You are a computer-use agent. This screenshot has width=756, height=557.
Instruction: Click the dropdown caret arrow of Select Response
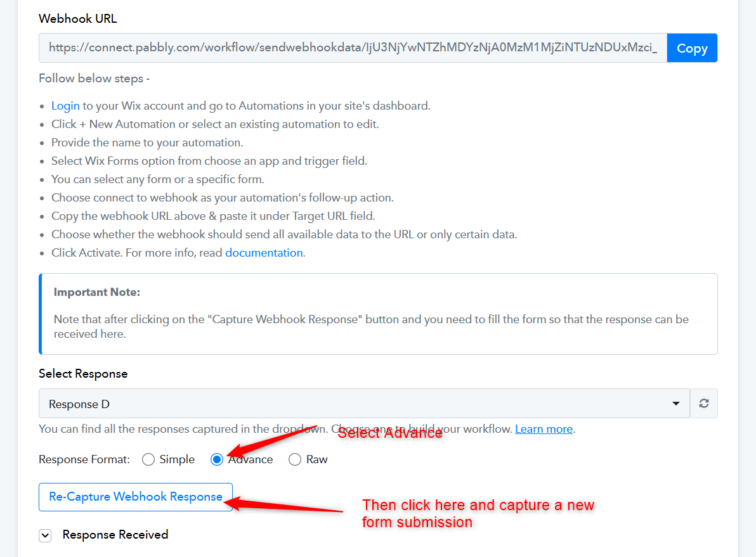(677, 404)
